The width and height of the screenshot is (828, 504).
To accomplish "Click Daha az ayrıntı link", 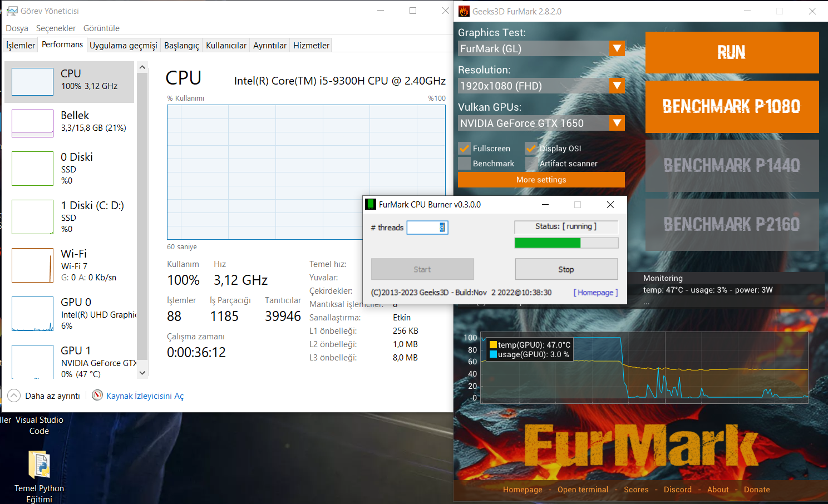I will tap(52, 396).
